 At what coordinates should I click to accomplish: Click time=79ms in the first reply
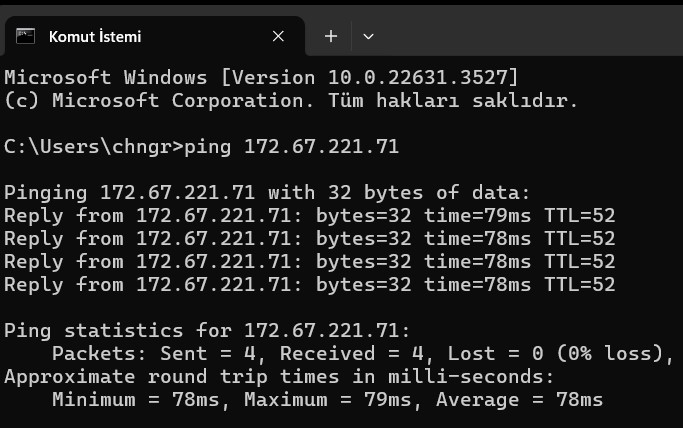click(477, 216)
